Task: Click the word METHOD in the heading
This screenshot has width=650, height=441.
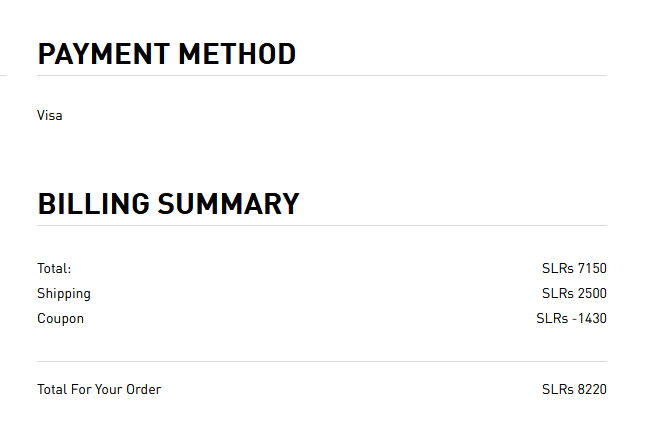Action: click(x=237, y=54)
